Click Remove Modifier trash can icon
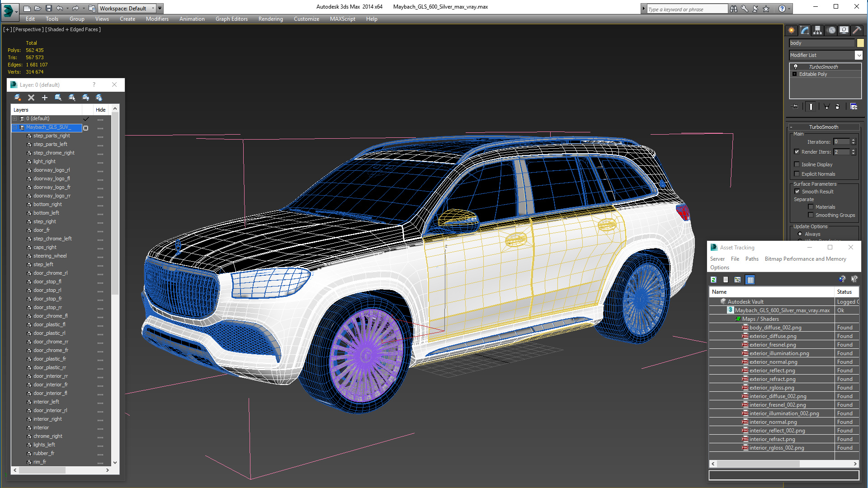Viewport: 868px width, 488px height. click(x=837, y=107)
